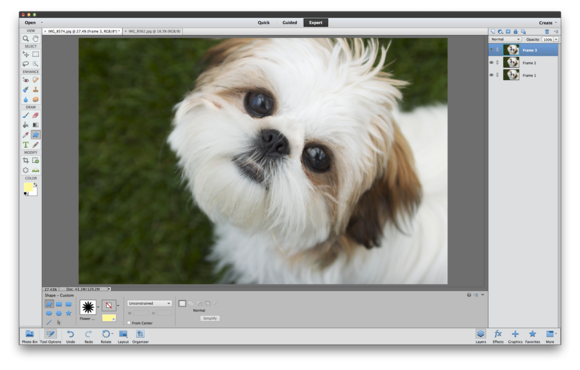Select the Clone Stamp tool

(36, 90)
